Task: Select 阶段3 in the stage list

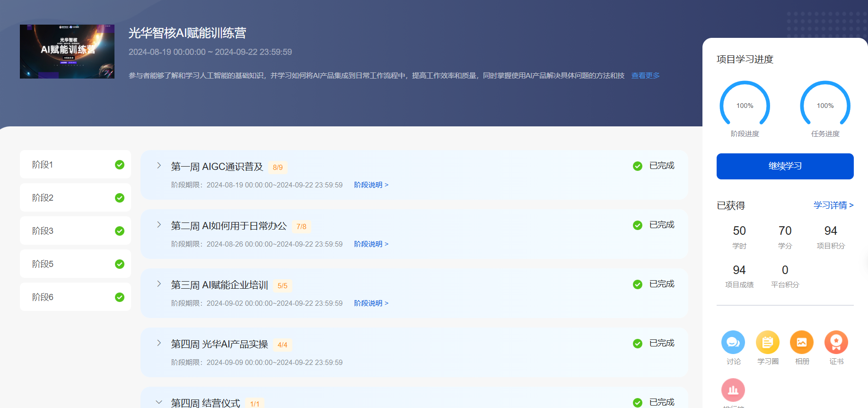Action: [x=75, y=231]
